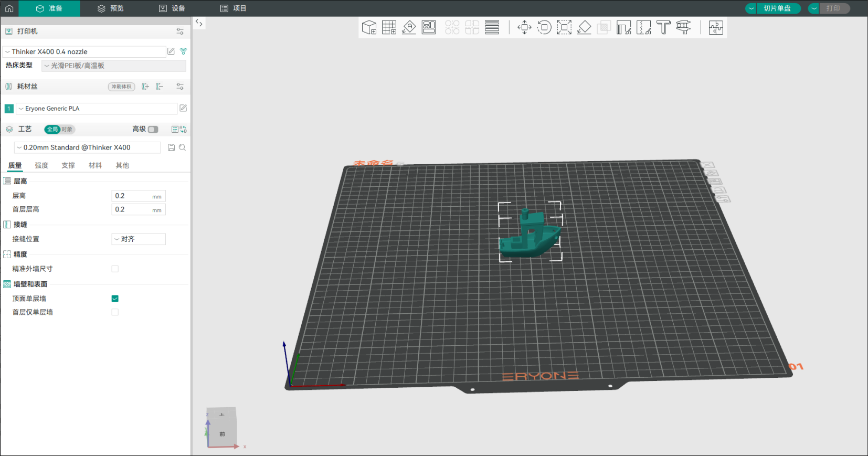Toggle the 高级 advanced mode switch
868x456 pixels.
pos(153,129)
